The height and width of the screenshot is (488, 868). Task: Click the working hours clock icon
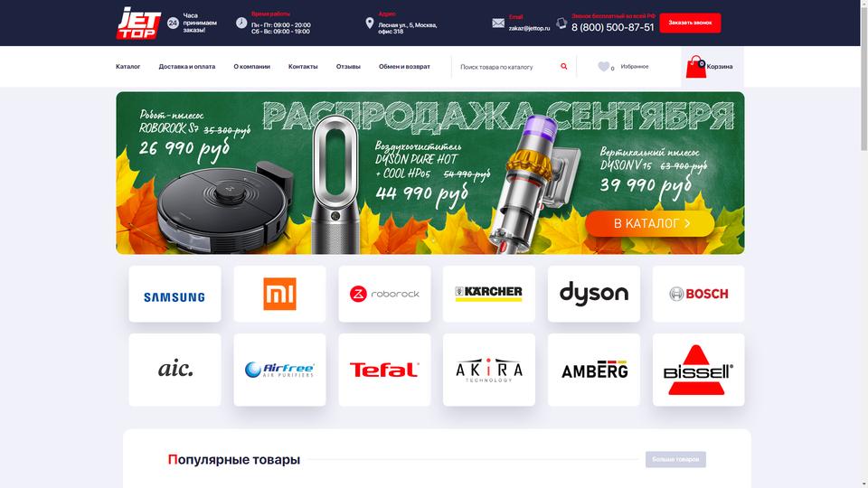point(241,23)
